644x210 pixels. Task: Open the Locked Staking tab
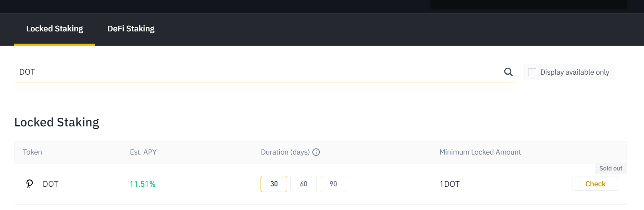coord(55,29)
